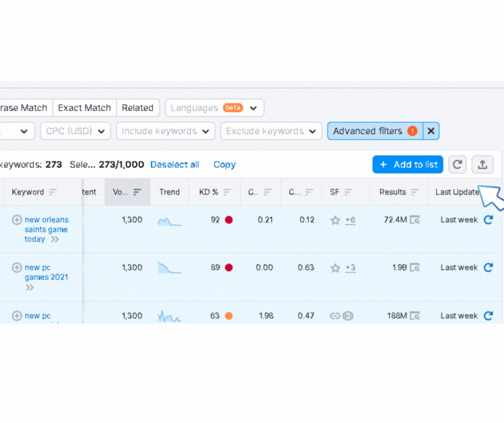This screenshot has width=504, height=423.
Task: Click the orange '1' badge on Advanced filters
Action: (412, 131)
